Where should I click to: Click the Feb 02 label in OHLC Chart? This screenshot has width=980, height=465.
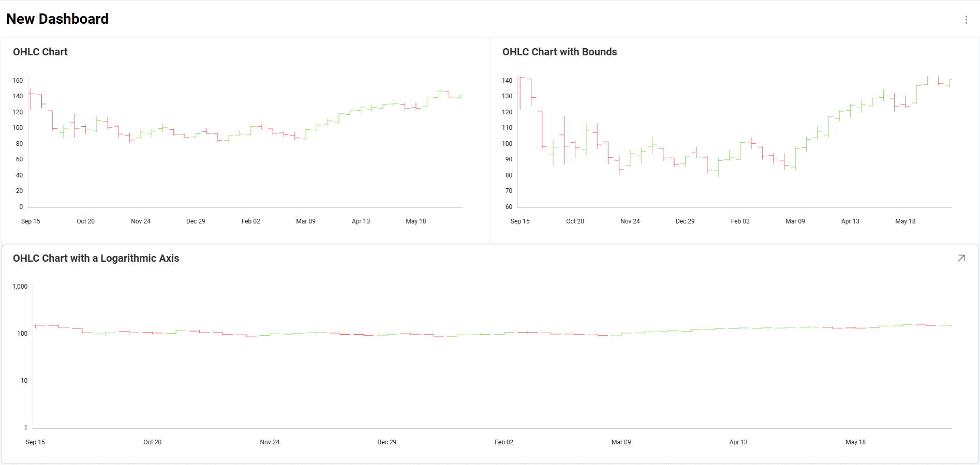(x=251, y=221)
